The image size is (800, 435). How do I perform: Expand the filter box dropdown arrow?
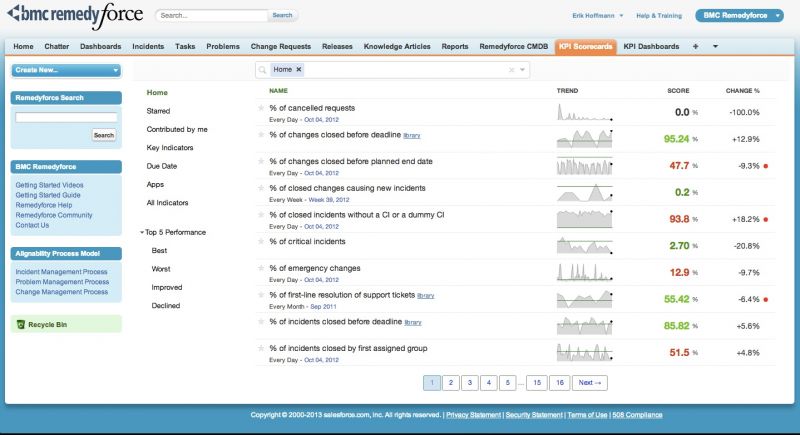pos(522,70)
